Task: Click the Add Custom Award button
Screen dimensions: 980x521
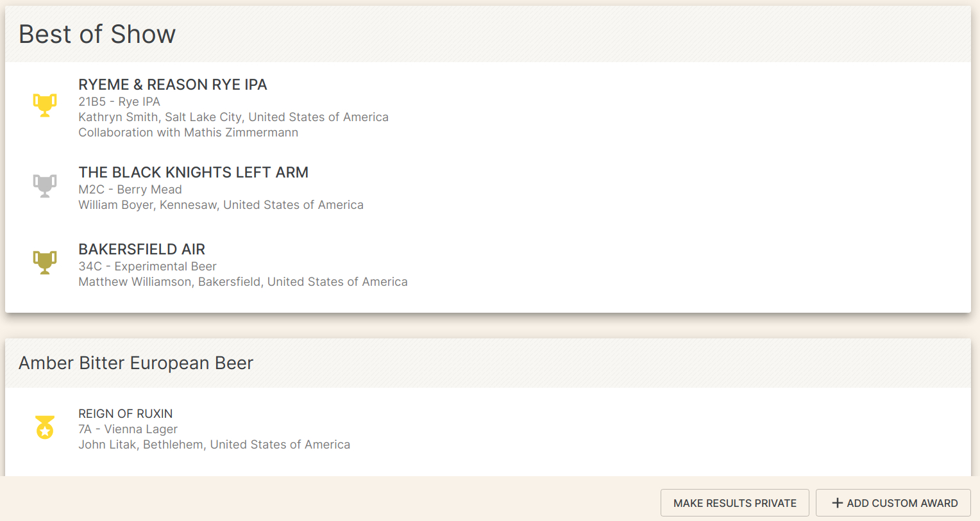Action: pos(893,503)
